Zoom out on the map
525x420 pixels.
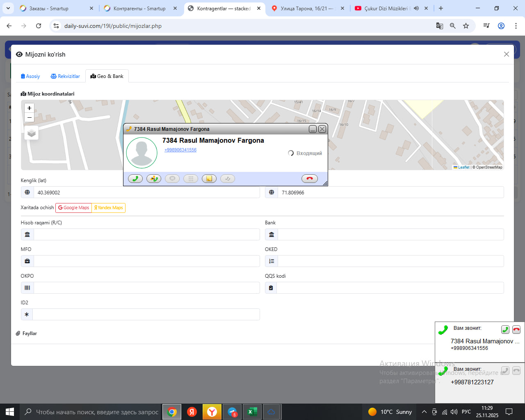tap(29, 118)
